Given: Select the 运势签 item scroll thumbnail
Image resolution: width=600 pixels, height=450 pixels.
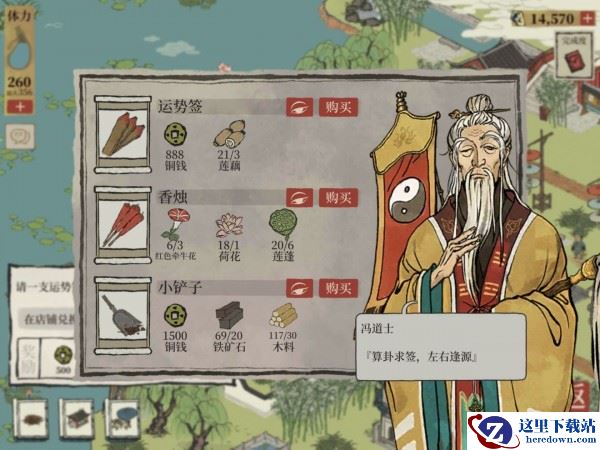Looking at the screenshot, I should [123, 134].
